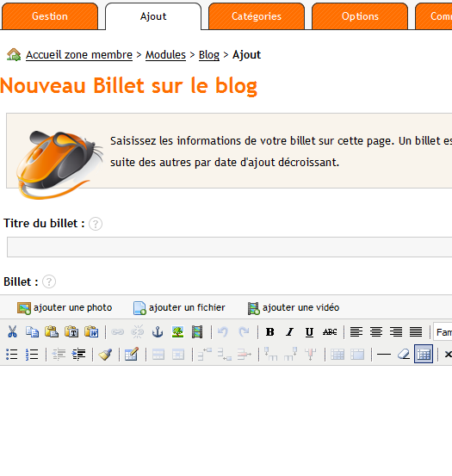The width and height of the screenshot is (452, 476).
Task: Toggle italic formatting
Action: (x=289, y=331)
